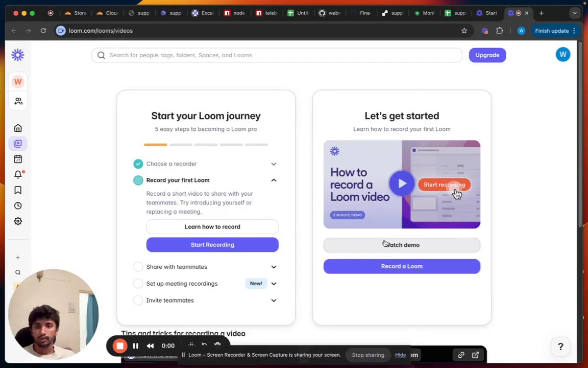
Task: Open the video Library icon in sidebar
Action: tap(18, 144)
